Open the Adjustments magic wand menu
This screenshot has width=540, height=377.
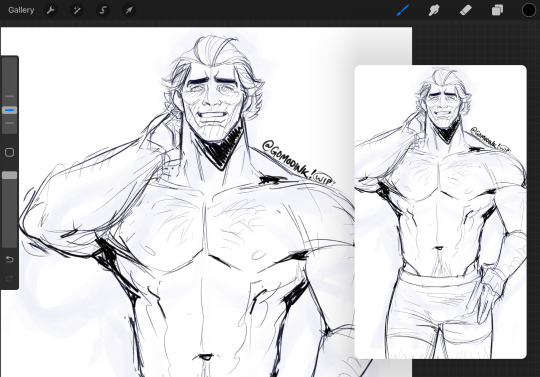point(76,10)
